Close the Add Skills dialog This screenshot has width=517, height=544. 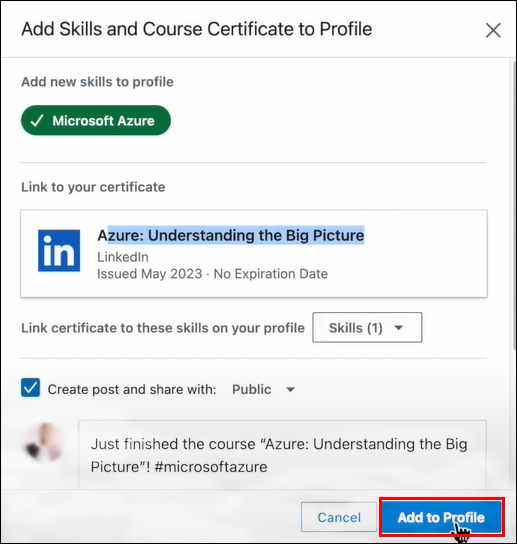tap(493, 30)
